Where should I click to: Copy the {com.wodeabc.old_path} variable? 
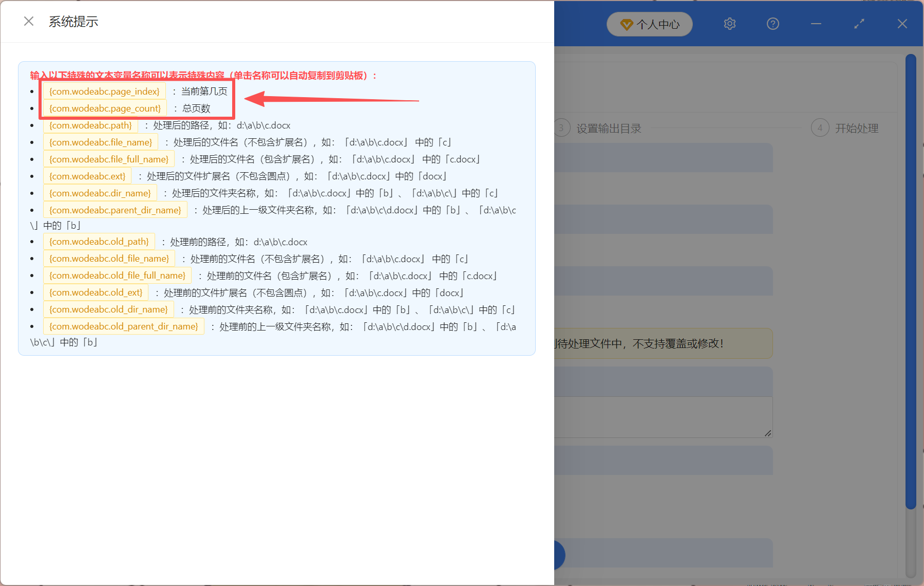point(99,241)
